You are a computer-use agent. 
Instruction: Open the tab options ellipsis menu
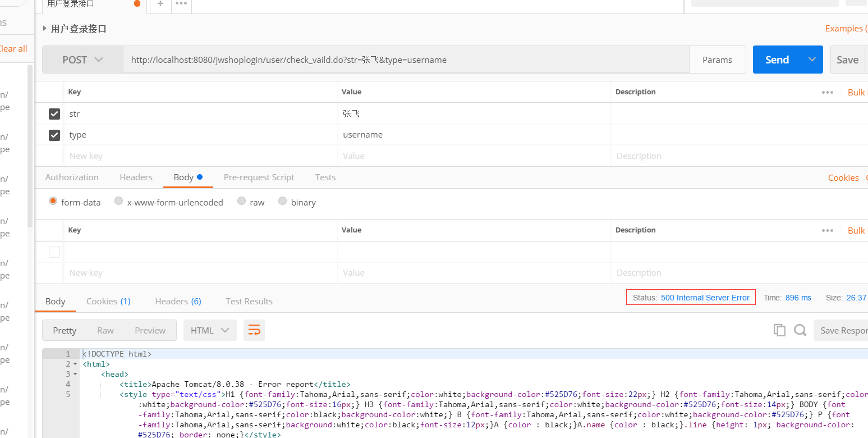[181, 5]
